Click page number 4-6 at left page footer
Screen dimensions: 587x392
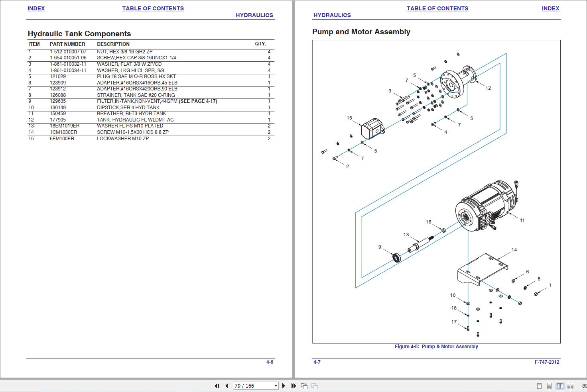click(x=270, y=362)
